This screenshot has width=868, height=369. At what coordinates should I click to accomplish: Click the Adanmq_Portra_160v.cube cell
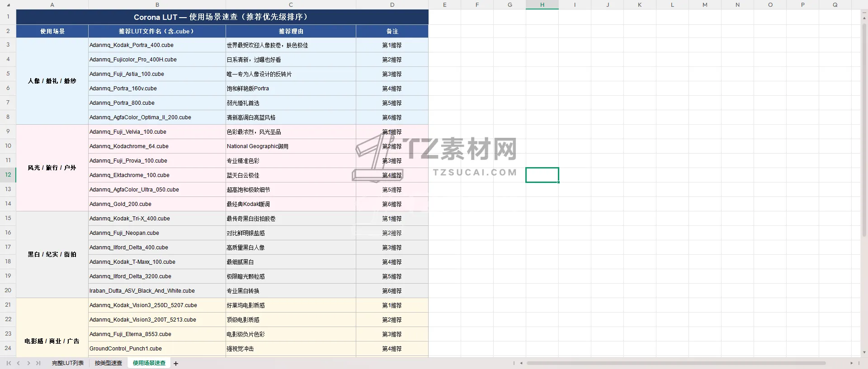[157, 89]
